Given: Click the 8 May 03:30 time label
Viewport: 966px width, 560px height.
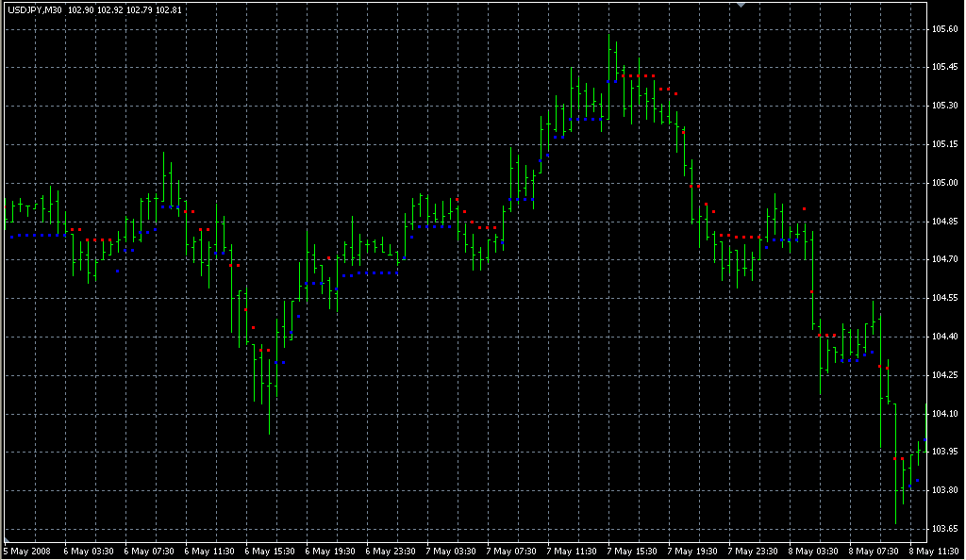Looking at the screenshot, I should [x=814, y=551].
